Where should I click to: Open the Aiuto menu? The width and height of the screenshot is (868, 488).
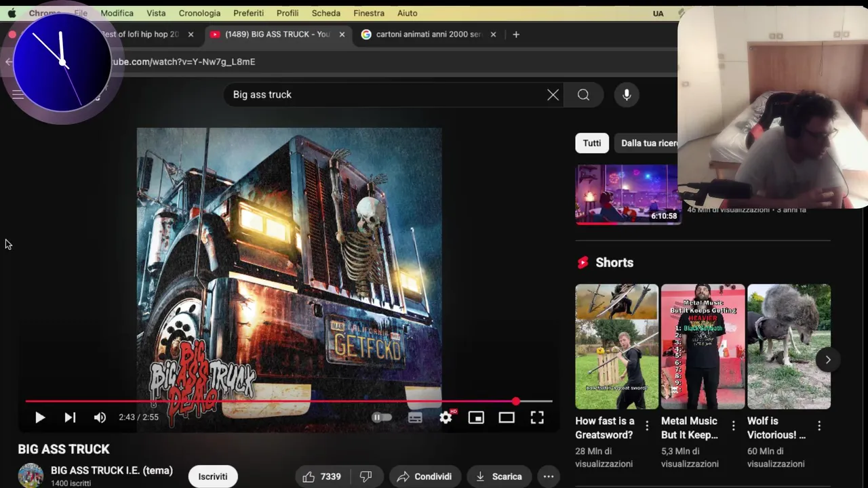point(407,13)
